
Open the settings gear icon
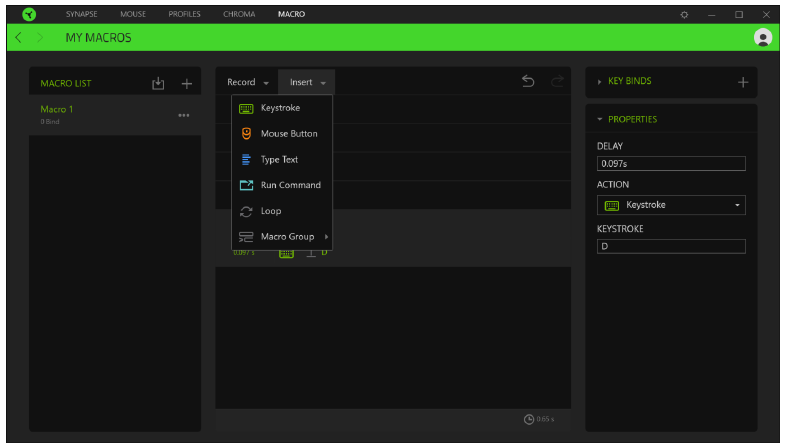coord(684,15)
